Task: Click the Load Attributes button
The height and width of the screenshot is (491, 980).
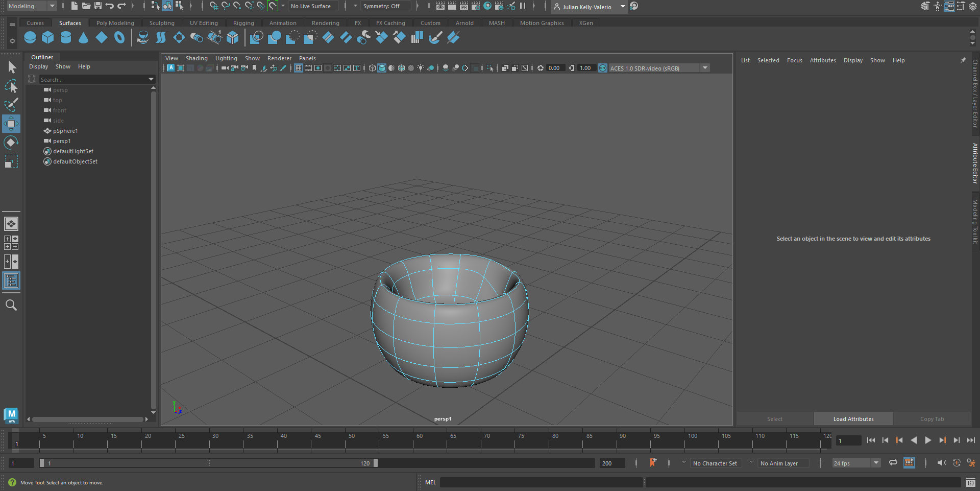Action: (853, 419)
